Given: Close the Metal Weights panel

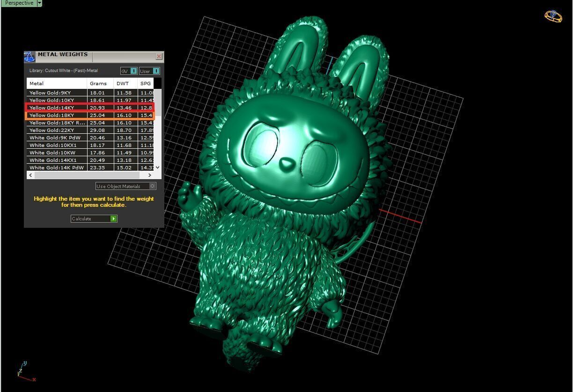Looking at the screenshot, I should click(x=159, y=57).
